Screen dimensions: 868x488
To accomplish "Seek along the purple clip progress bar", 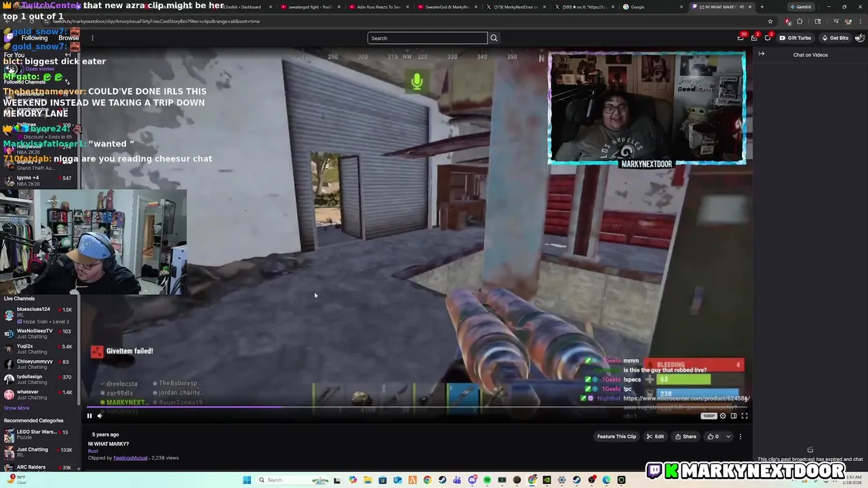I will 416,408.
